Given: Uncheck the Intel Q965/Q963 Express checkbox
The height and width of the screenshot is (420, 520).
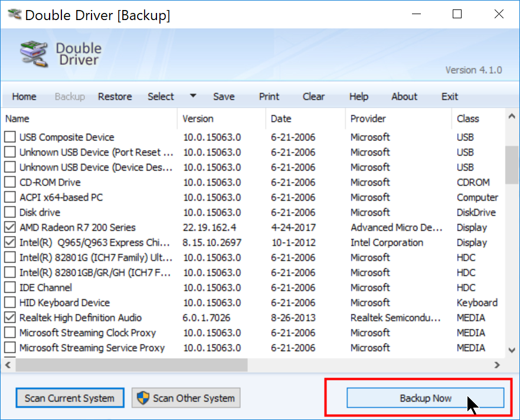Looking at the screenshot, I should [x=10, y=242].
